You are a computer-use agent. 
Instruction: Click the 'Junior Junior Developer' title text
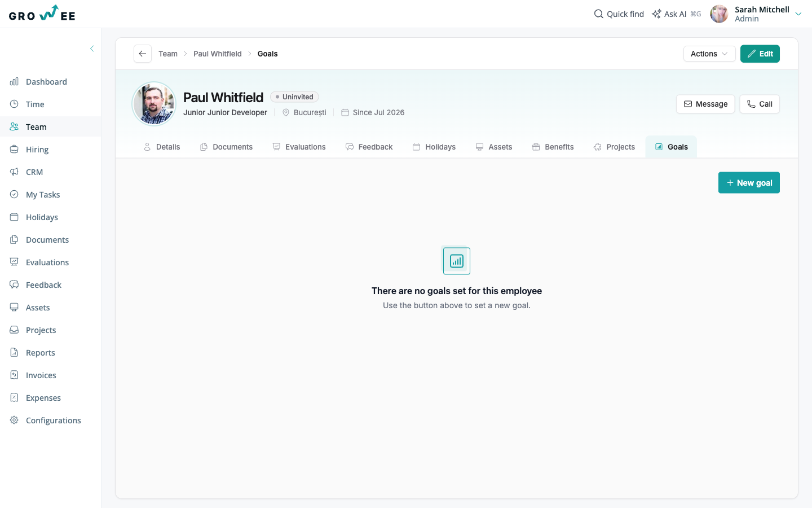pos(226,112)
